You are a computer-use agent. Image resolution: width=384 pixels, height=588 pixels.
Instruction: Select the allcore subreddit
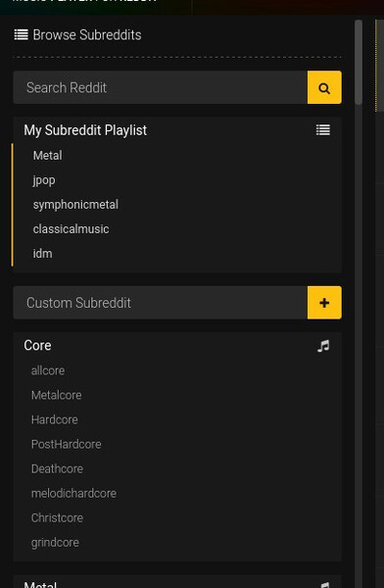click(48, 370)
